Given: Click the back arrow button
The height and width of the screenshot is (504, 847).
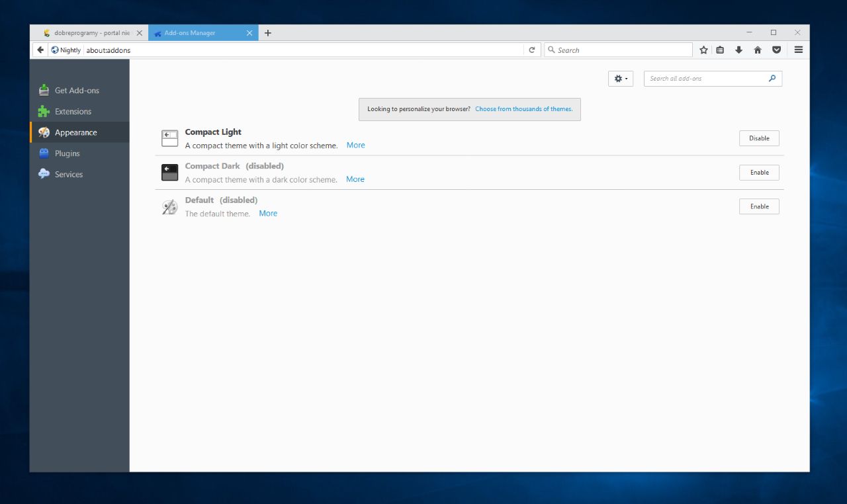Looking at the screenshot, I should point(40,50).
